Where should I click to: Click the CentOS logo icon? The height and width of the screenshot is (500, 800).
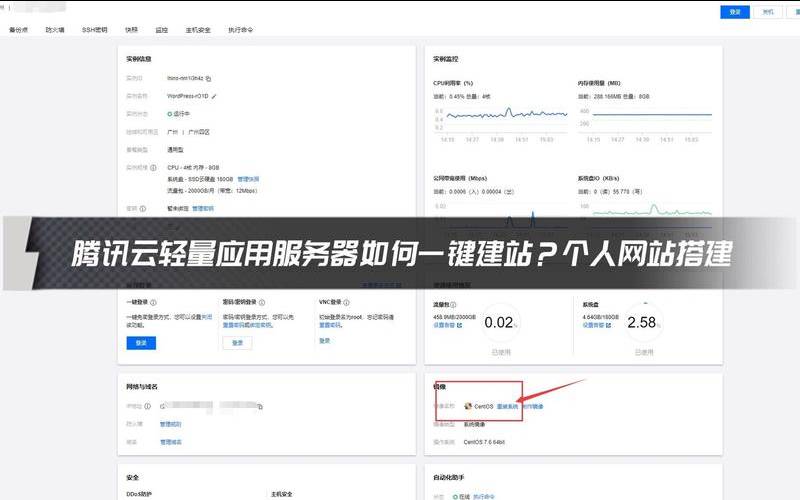pyautogui.click(x=468, y=406)
